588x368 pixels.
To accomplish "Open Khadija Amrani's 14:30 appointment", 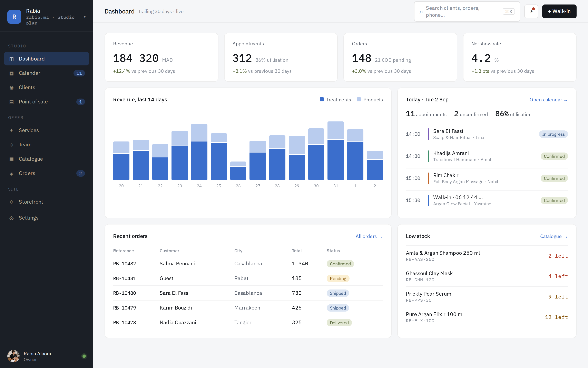I will (487, 156).
